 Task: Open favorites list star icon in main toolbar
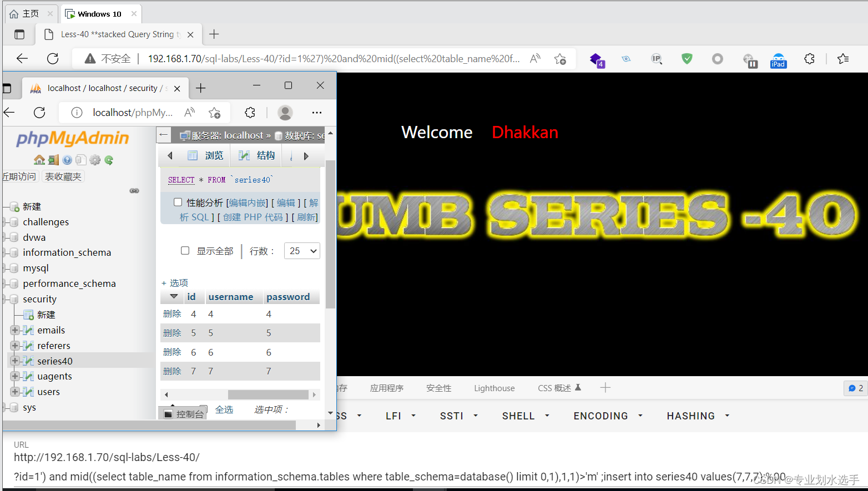tap(843, 58)
